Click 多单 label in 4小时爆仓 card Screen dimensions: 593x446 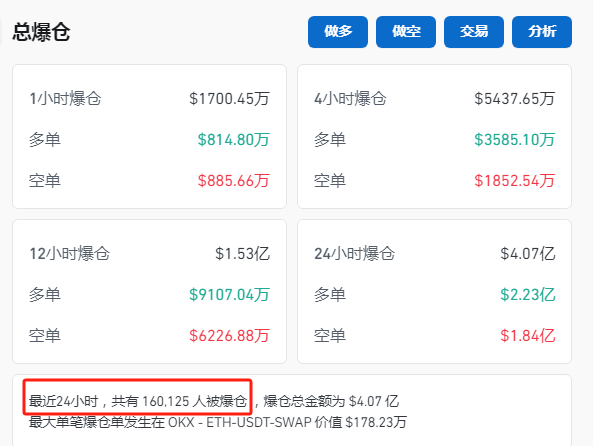[330, 140]
